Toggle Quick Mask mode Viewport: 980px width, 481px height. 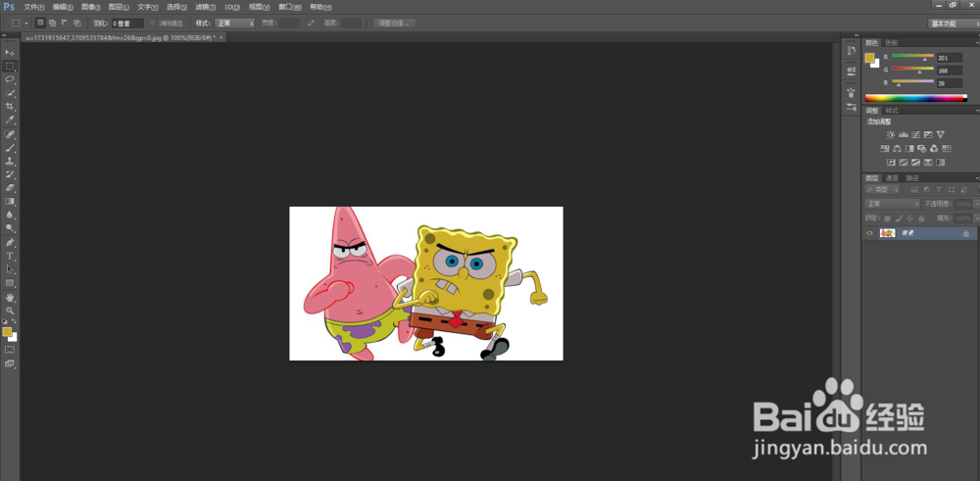pos(10,350)
